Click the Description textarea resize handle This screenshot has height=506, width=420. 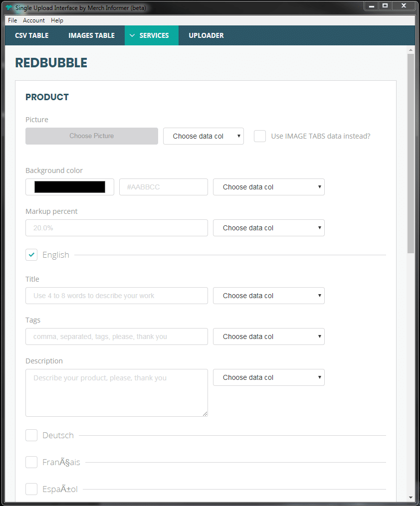pos(205,414)
